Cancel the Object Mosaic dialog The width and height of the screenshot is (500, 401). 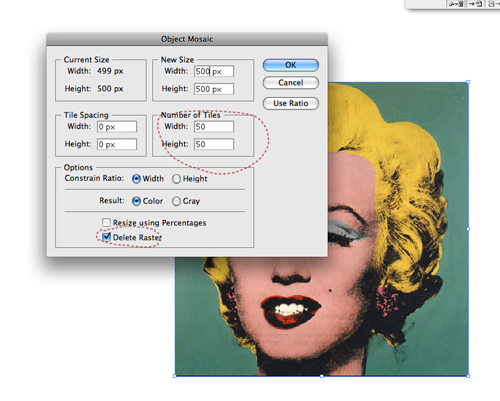click(x=291, y=83)
